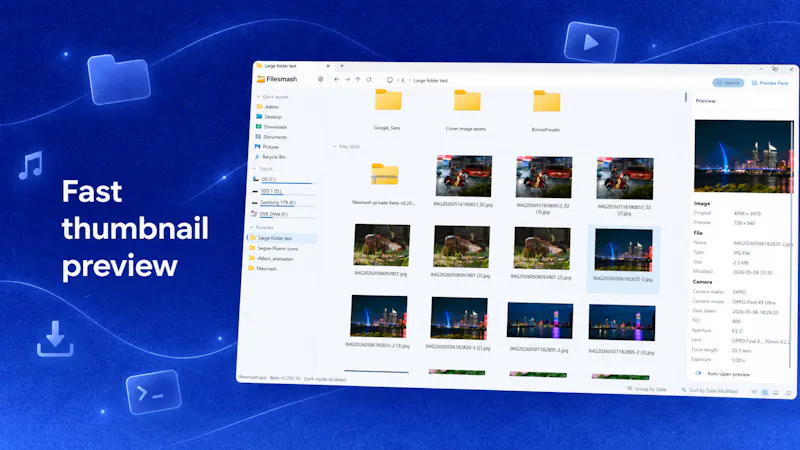Go back with the left arrow
The height and width of the screenshot is (450, 800).
(x=336, y=79)
